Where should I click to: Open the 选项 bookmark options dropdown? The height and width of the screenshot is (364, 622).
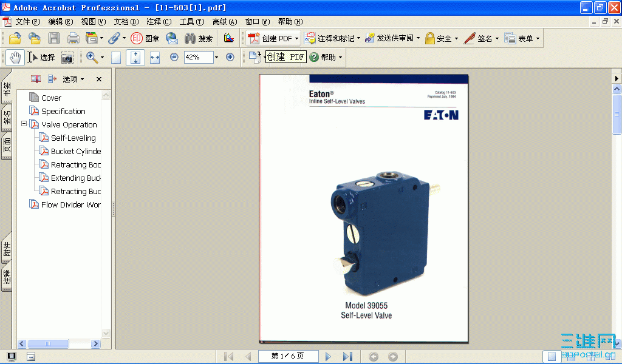73,79
